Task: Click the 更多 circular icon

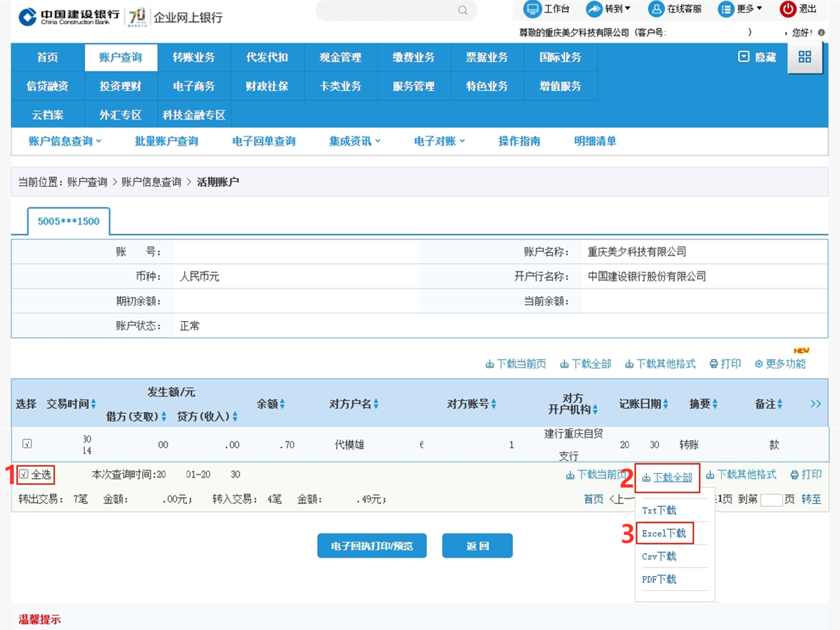Action: pos(726,9)
